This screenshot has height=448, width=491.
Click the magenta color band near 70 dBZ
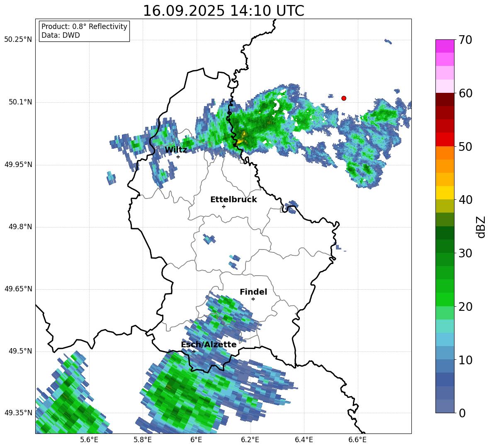(445, 46)
